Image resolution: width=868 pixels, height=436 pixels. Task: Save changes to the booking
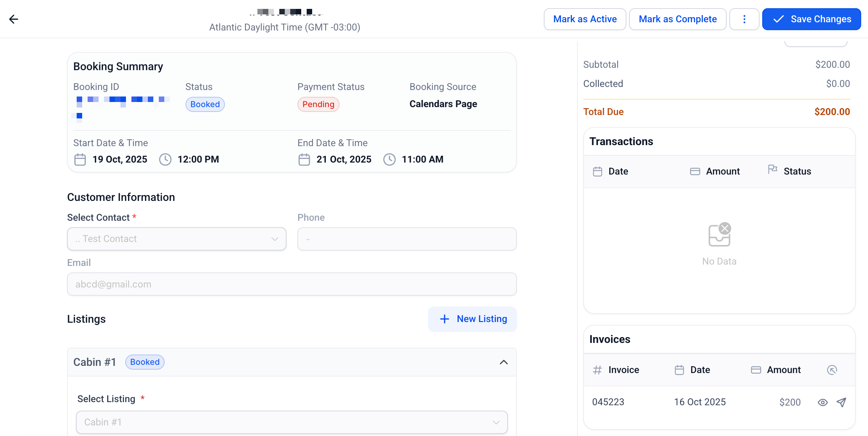click(811, 19)
